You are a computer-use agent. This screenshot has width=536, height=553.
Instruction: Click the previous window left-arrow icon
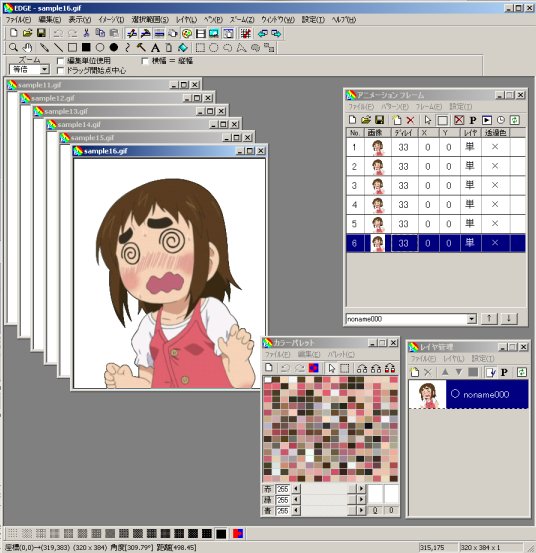263,34
